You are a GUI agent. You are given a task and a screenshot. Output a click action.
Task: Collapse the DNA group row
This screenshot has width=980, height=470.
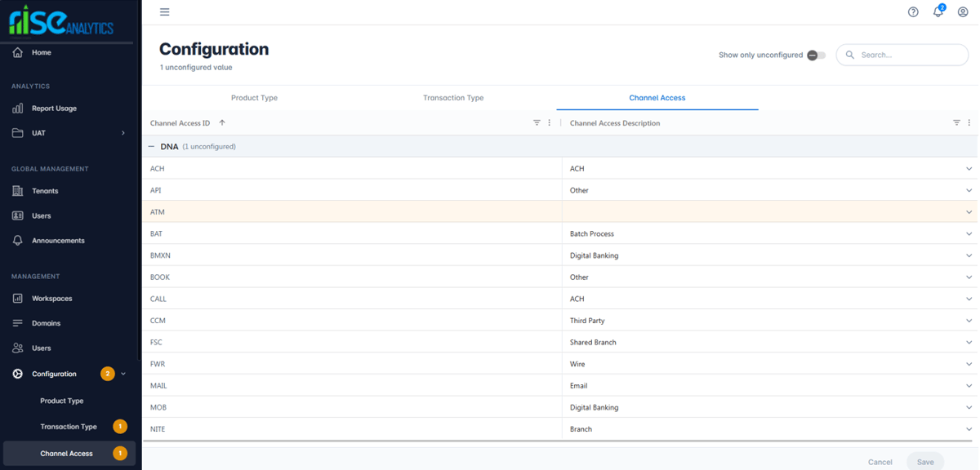pos(151,147)
